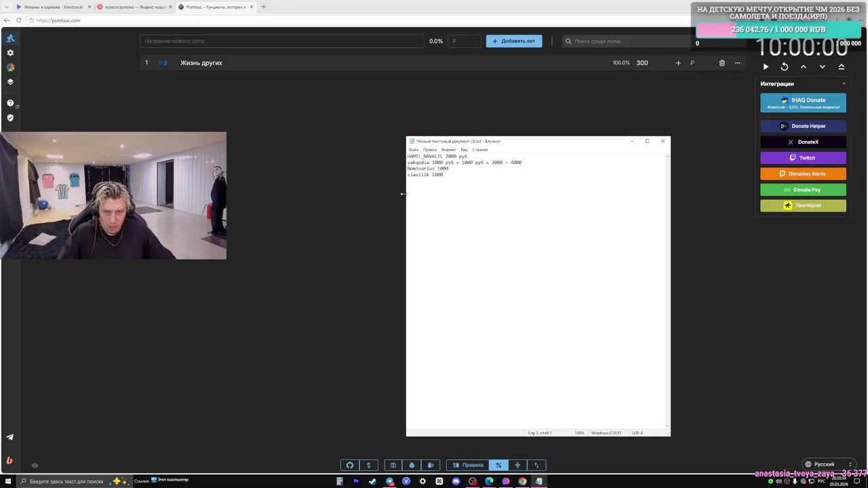Toggle the percent display button
The width and height of the screenshot is (868, 488).
(498, 465)
